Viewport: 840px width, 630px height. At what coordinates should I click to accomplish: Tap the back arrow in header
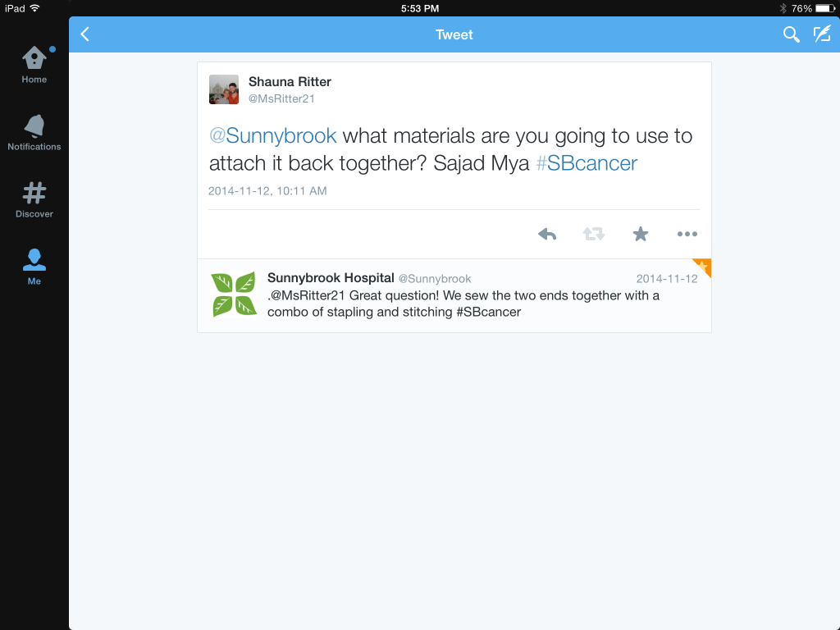84,34
